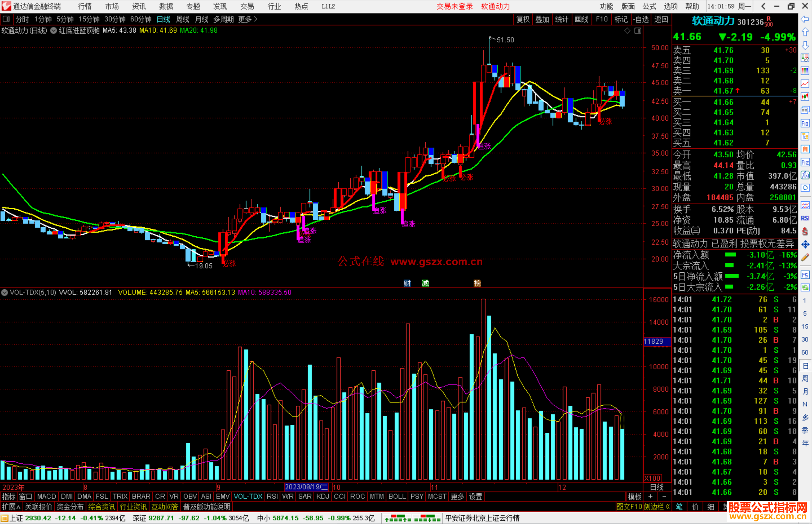
Task: Click the candlestick chart icon in right sidebar
Action: click(805, 97)
